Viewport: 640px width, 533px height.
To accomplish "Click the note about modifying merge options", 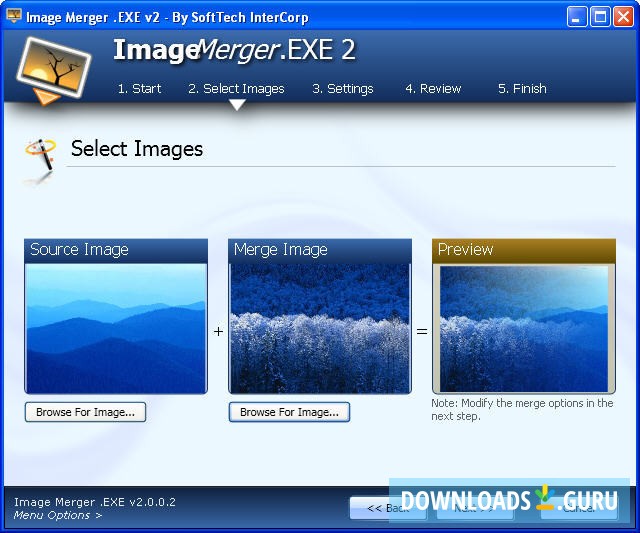I will [x=522, y=410].
